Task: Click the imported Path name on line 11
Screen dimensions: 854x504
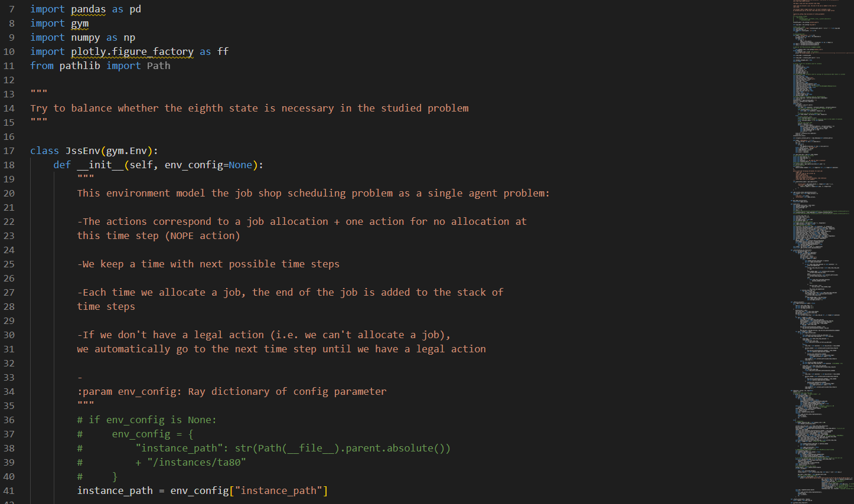Action: [x=158, y=66]
